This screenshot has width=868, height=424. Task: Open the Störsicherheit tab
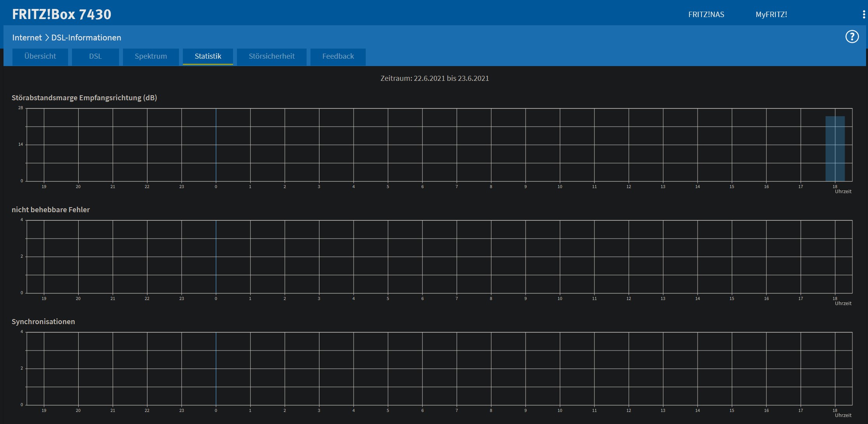272,56
